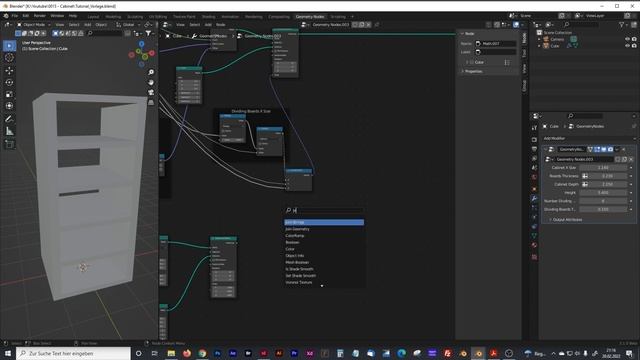The height and width of the screenshot is (360, 640).
Task: Select the Add Cube tool in viewport toolbar
Action: click(x=9, y=144)
